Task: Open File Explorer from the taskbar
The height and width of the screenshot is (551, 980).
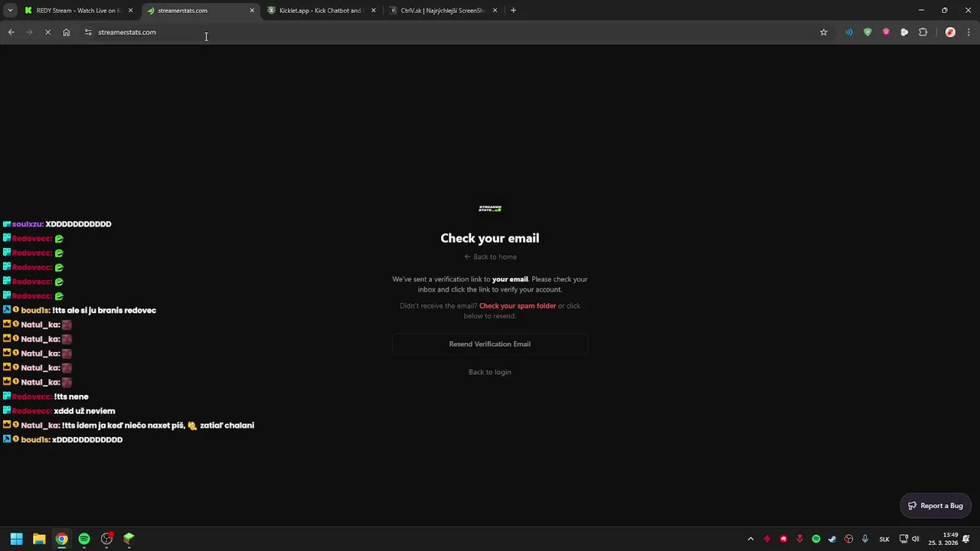Action: (39, 539)
